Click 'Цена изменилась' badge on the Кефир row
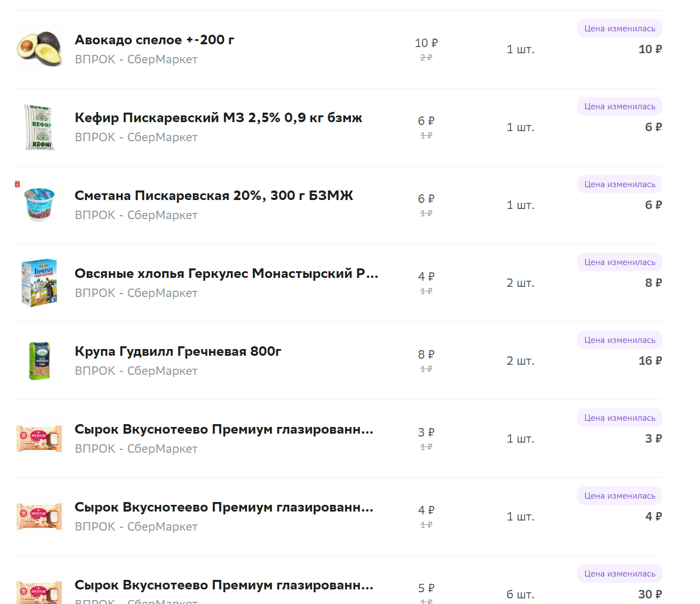Image resolution: width=700 pixels, height=604 pixels. pyautogui.click(x=620, y=106)
